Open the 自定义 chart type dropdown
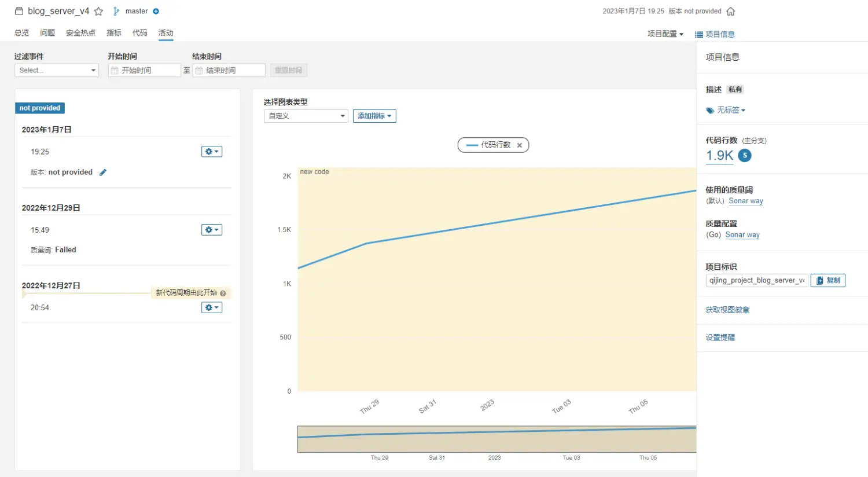This screenshot has height=477, width=868. click(x=306, y=116)
